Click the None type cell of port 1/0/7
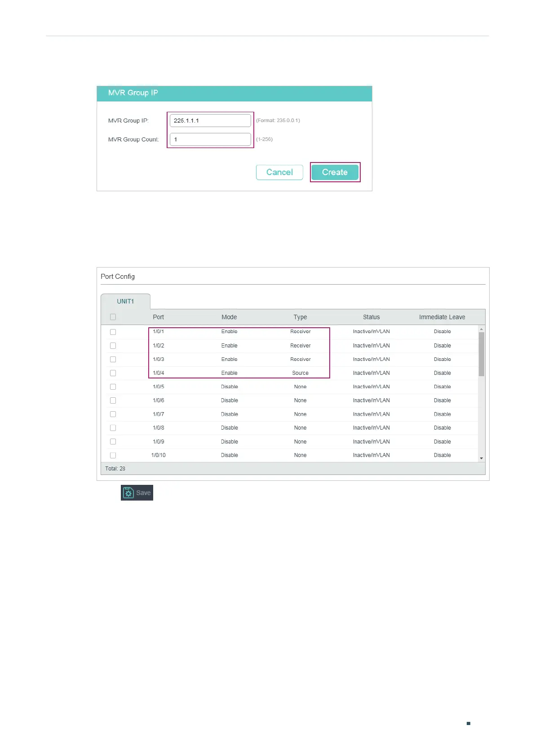Image resolution: width=535 pixels, height=756 pixels. point(300,414)
